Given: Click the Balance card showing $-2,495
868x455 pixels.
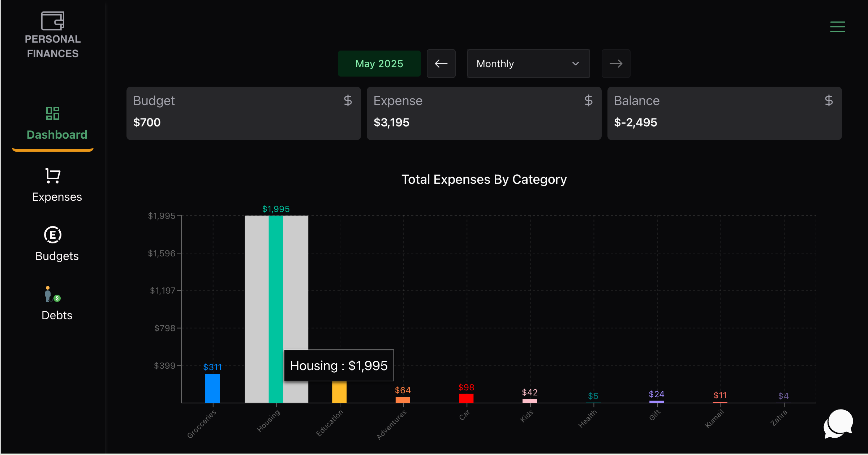Looking at the screenshot, I should point(724,113).
